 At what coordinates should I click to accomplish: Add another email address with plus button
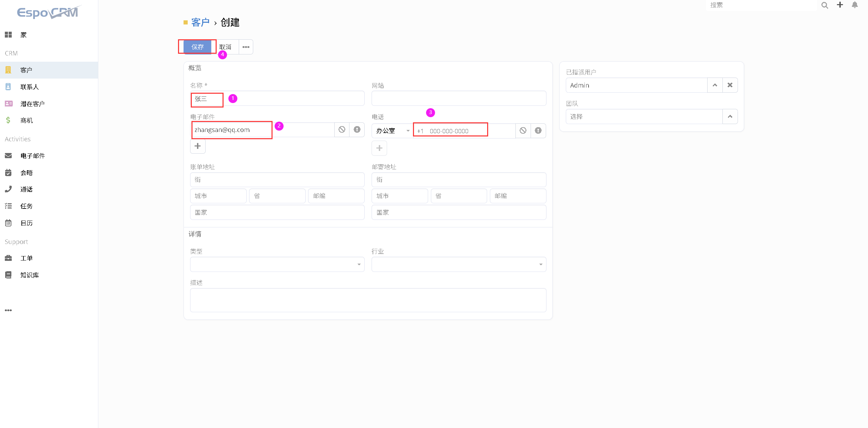pos(198,146)
